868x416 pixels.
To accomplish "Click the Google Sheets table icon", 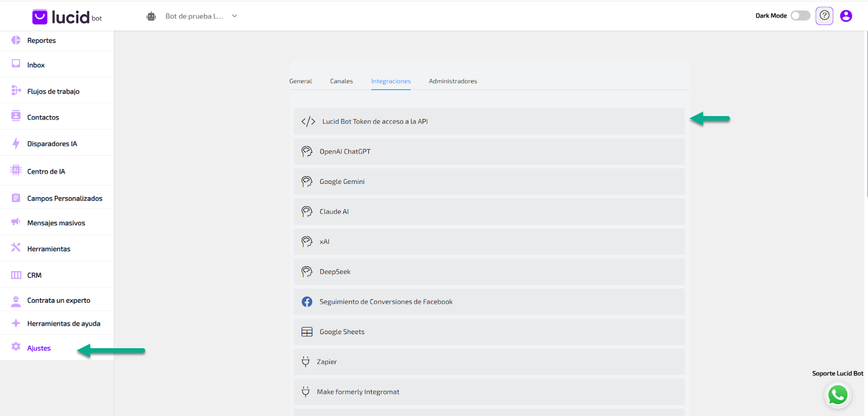I will pyautogui.click(x=307, y=332).
